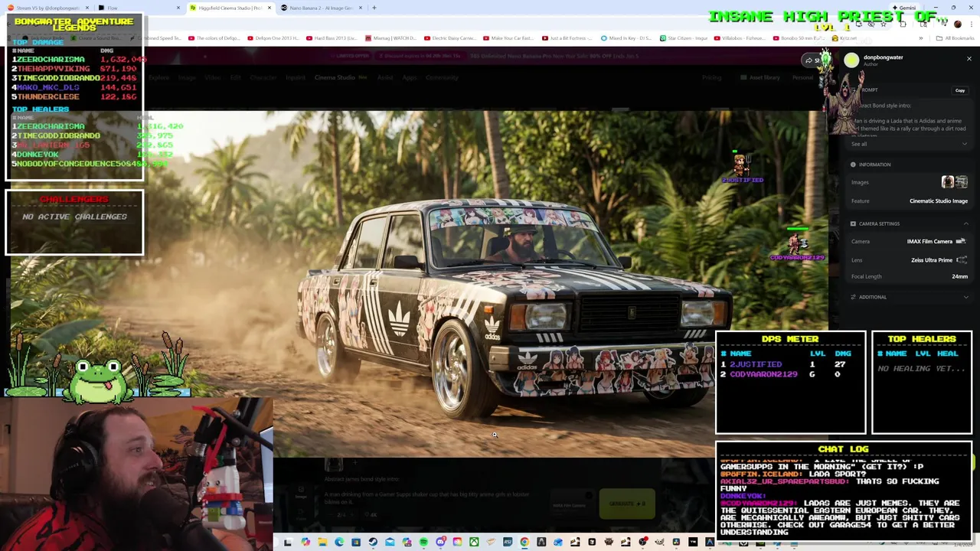Click the share arrow button
This screenshot has width=980, height=551.
click(x=808, y=60)
